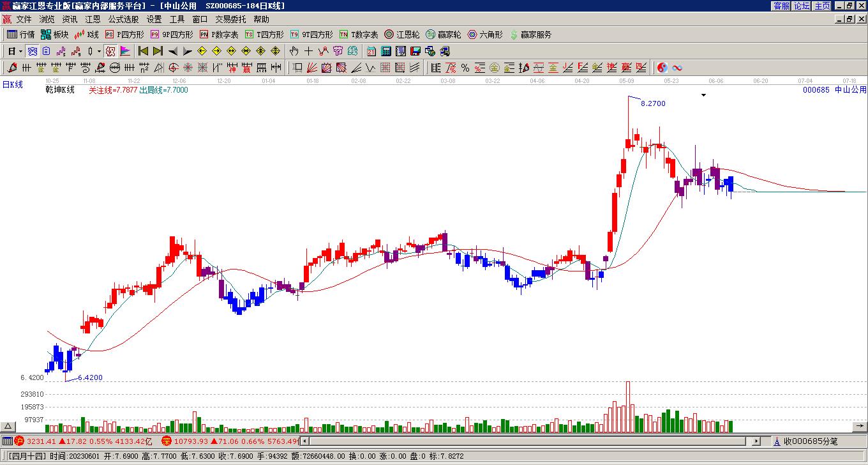Open the 文件 menu
This screenshot has height=465, width=868.
pyautogui.click(x=24, y=20)
